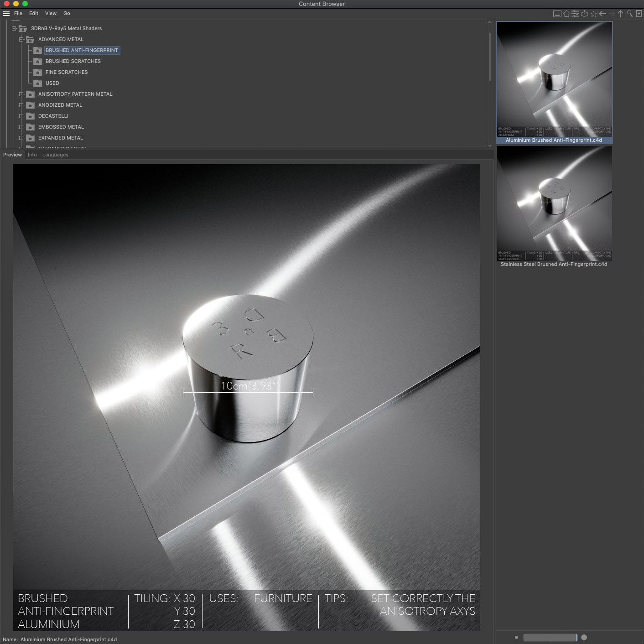Open the Edit menu

34,14
